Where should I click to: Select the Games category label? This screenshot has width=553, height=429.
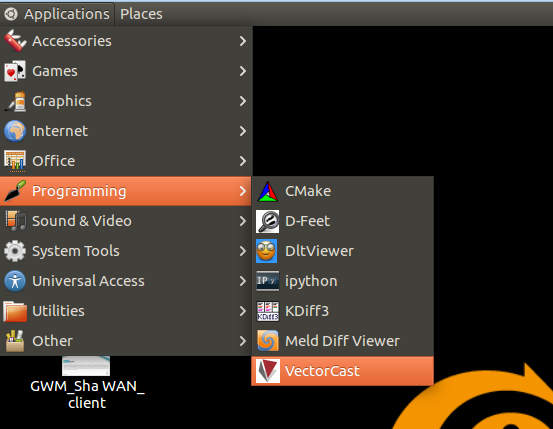point(55,71)
